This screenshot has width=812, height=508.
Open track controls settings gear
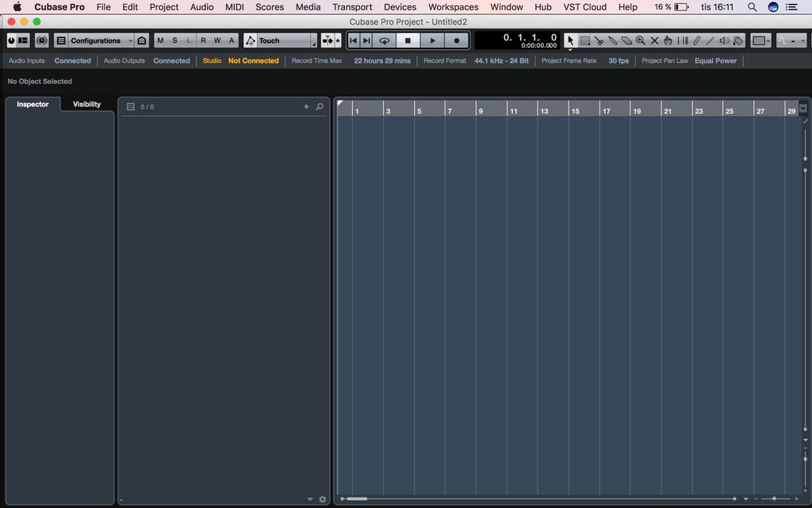click(323, 499)
